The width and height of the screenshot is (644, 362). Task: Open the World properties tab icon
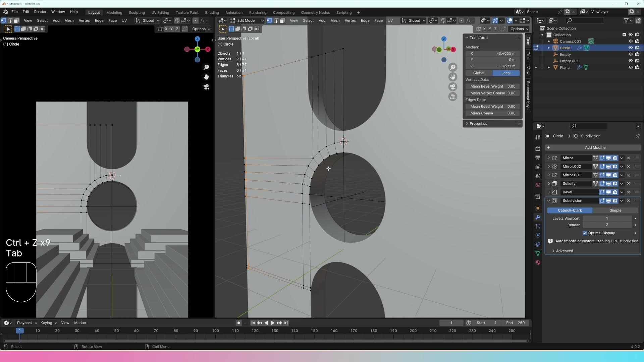pos(538,185)
